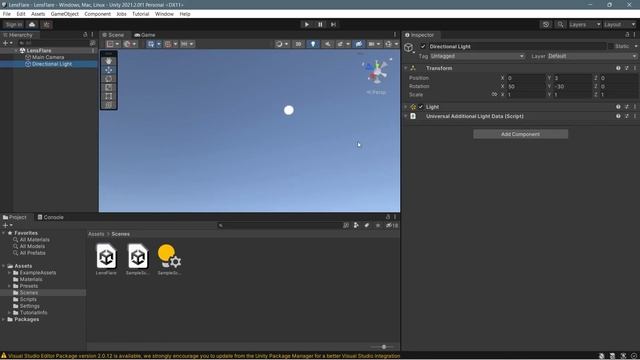
Task: Open the Tag dropdown showing Untagged
Action: click(x=477, y=56)
